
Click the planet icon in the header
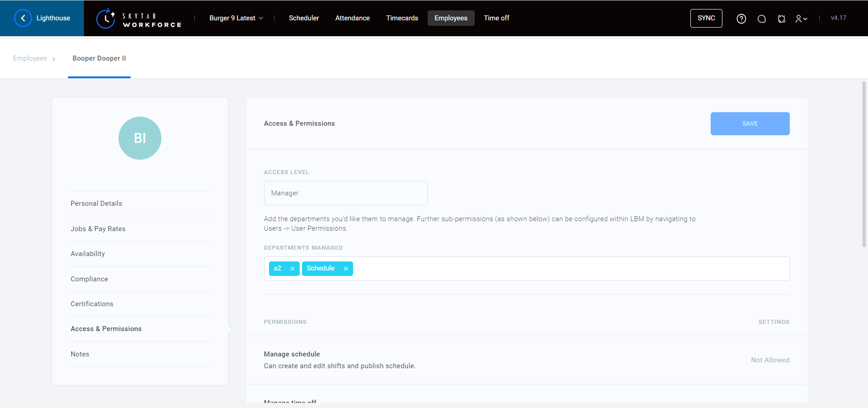click(x=781, y=19)
